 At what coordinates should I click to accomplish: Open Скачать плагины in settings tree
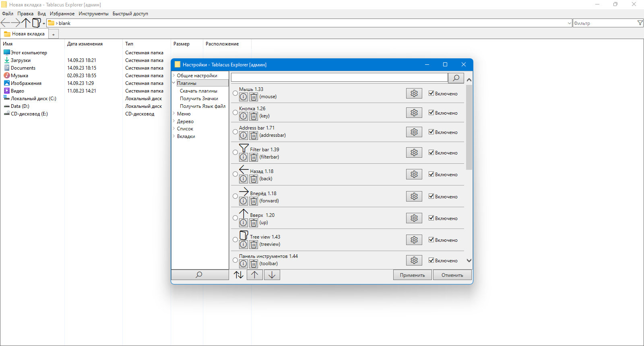198,91
